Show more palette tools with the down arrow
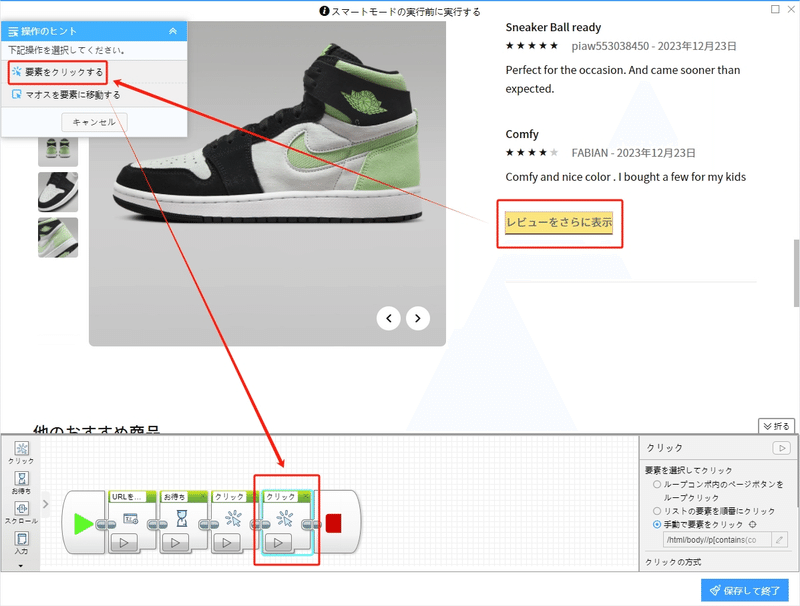This screenshot has height=606, width=800. point(21,566)
